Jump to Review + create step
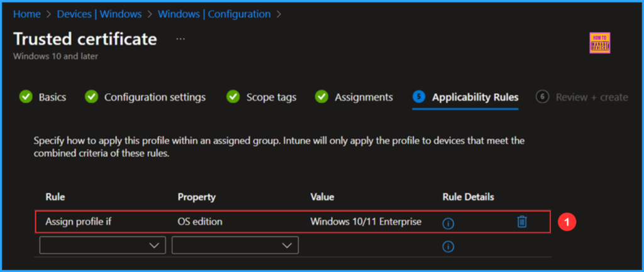The image size is (644, 272). coord(592,97)
